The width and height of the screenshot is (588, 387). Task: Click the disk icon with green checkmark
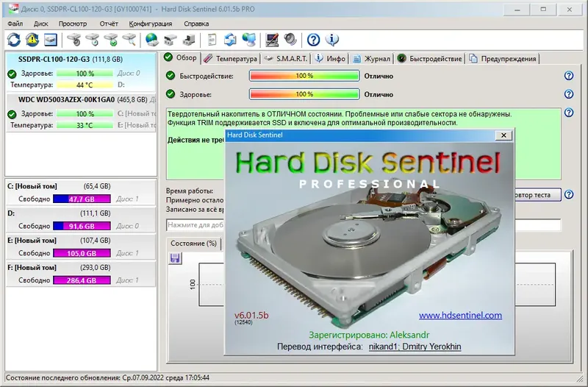click(x=111, y=40)
